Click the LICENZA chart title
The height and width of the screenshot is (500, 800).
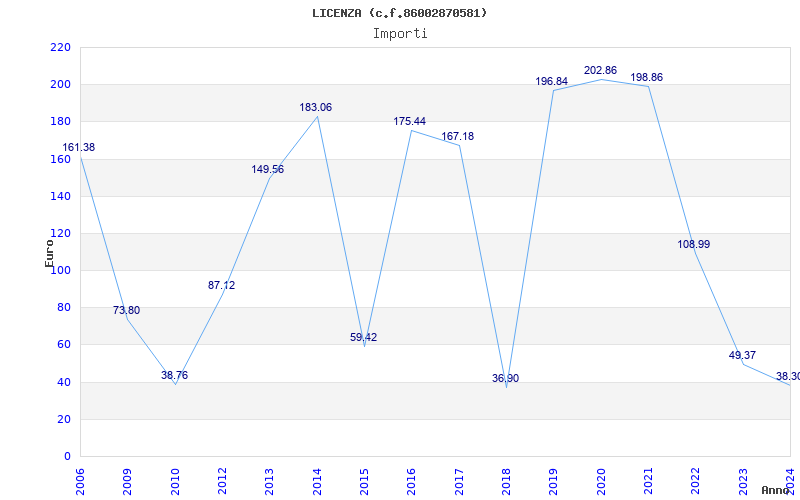click(x=400, y=13)
